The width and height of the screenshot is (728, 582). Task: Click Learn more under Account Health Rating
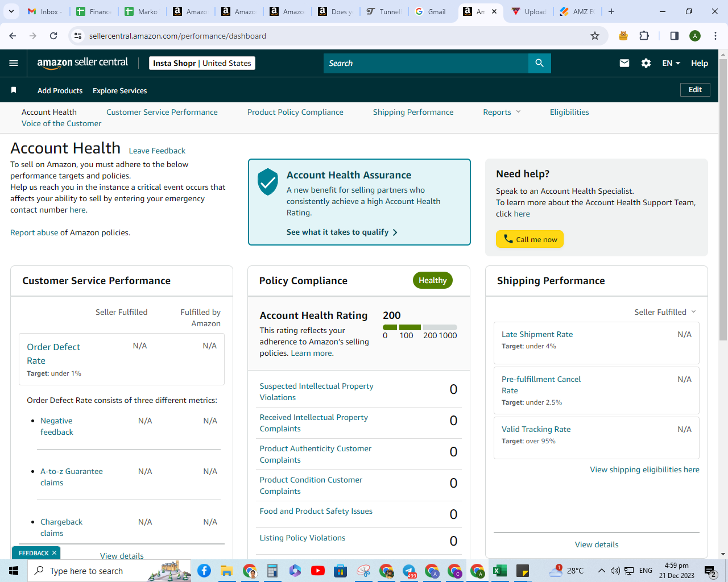pyautogui.click(x=312, y=353)
